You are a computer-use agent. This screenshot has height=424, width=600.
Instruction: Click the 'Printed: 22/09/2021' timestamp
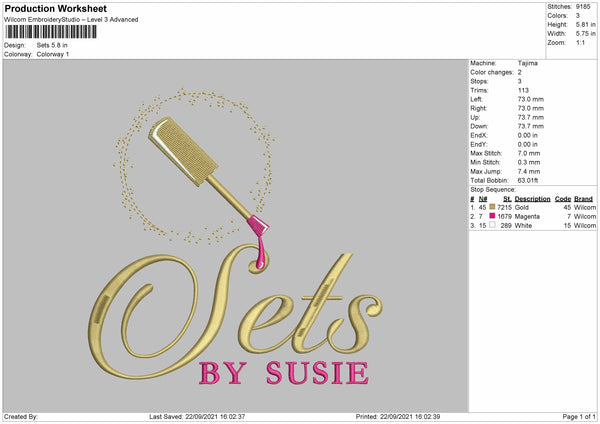point(398,417)
